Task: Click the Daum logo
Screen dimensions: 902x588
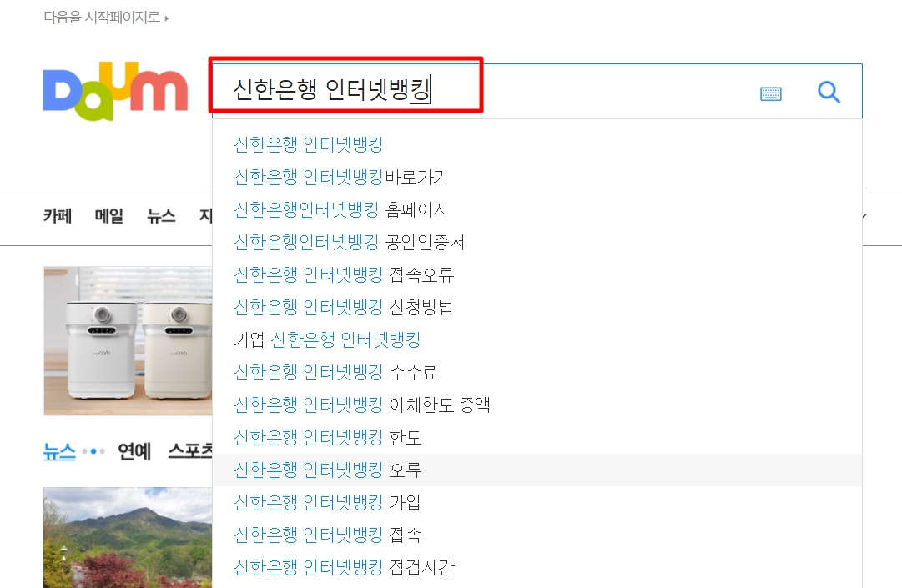Action: pyautogui.click(x=116, y=91)
